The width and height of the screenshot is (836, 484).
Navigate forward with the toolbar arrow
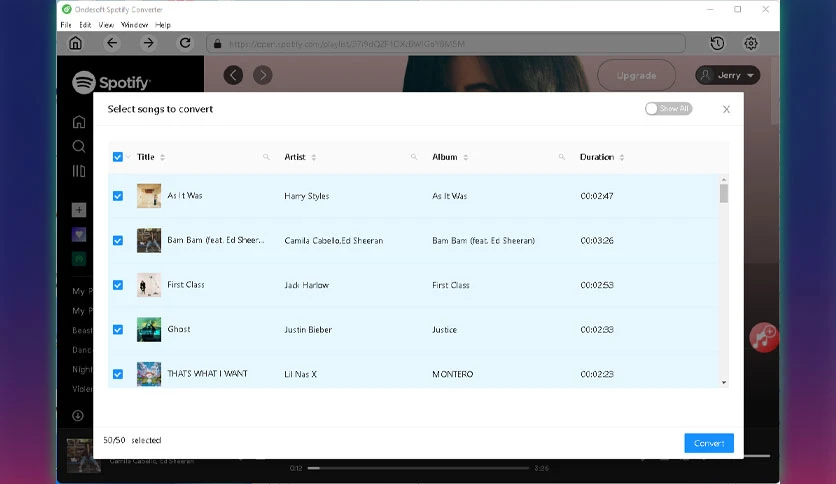(x=148, y=43)
